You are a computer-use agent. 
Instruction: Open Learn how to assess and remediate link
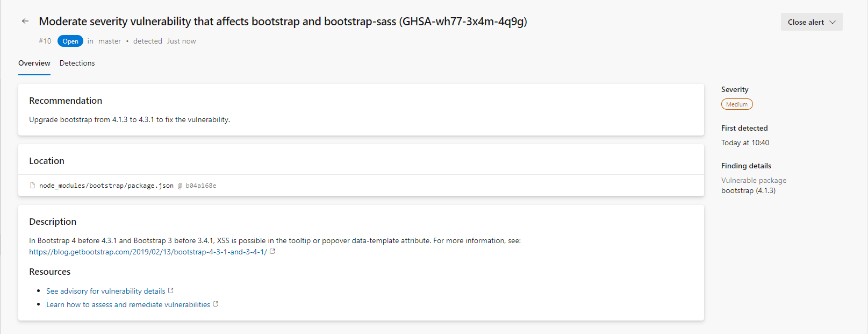coord(128,304)
